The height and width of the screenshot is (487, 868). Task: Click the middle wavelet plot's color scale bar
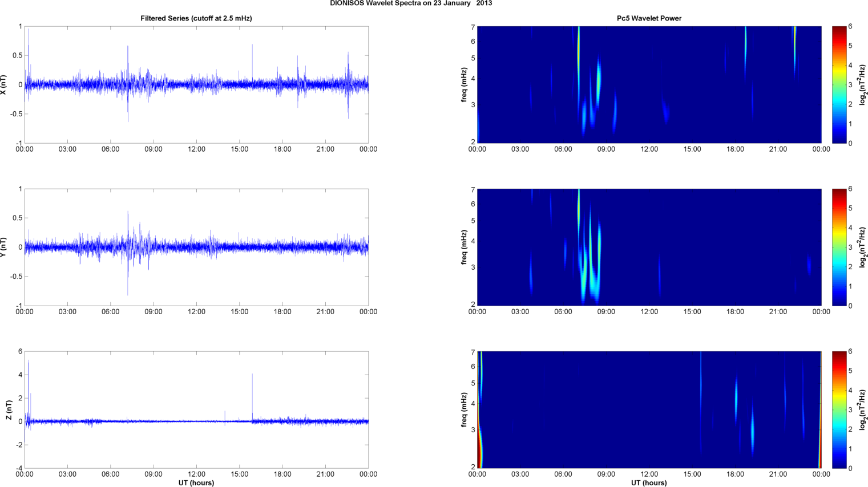tap(839, 247)
